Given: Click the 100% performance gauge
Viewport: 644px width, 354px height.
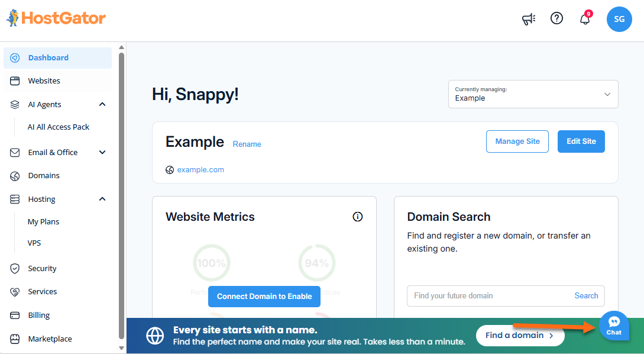Looking at the screenshot, I should pyautogui.click(x=212, y=263).
